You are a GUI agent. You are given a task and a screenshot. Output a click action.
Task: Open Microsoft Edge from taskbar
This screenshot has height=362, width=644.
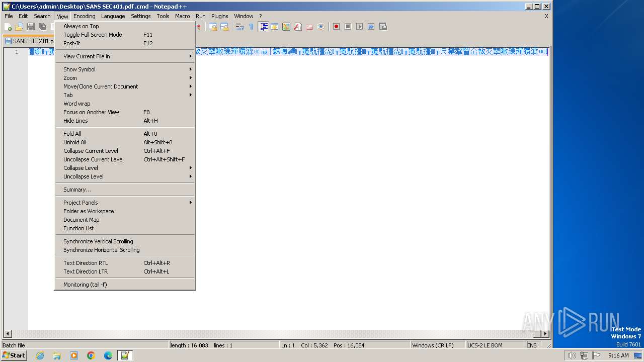click(x=108, y=355)
